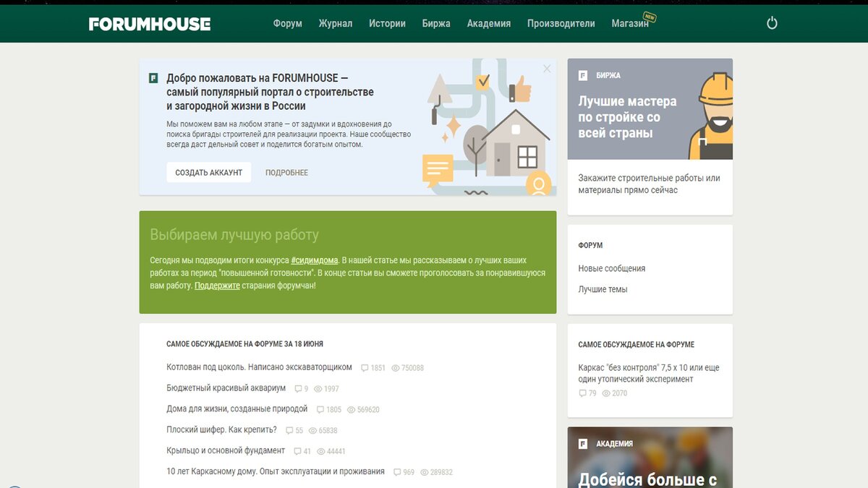Click views icon for 10 лет Каркасному дому
Image resolution: width=868 pixels, height=488 pixels.
coord(425,472)
